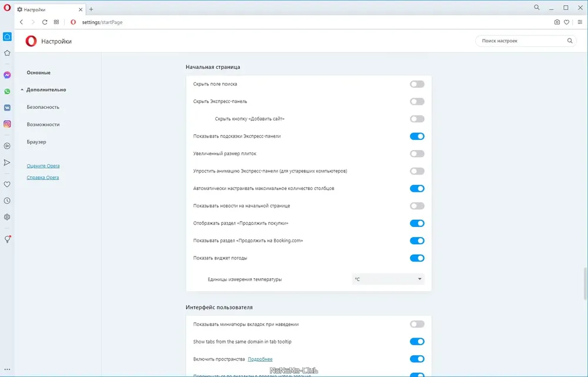The height and width of the screenshot is (377, 588).
Task: Open temperature units °C dropdown
Action: [x=388, y=279]
